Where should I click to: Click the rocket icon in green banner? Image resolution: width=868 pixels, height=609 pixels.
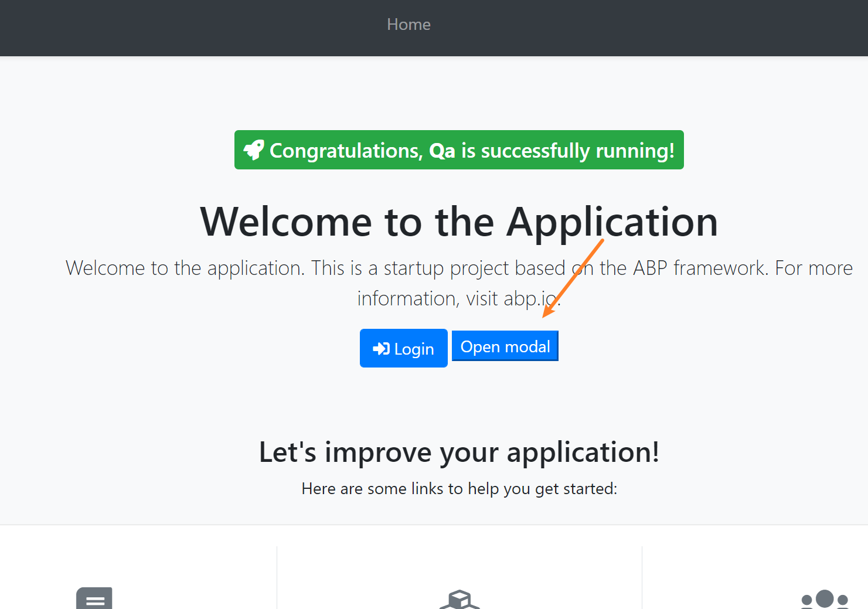(254, 150)
